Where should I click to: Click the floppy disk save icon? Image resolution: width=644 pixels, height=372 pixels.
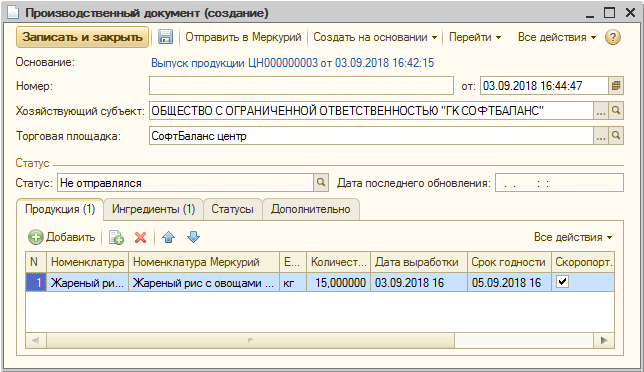[166, 37]
